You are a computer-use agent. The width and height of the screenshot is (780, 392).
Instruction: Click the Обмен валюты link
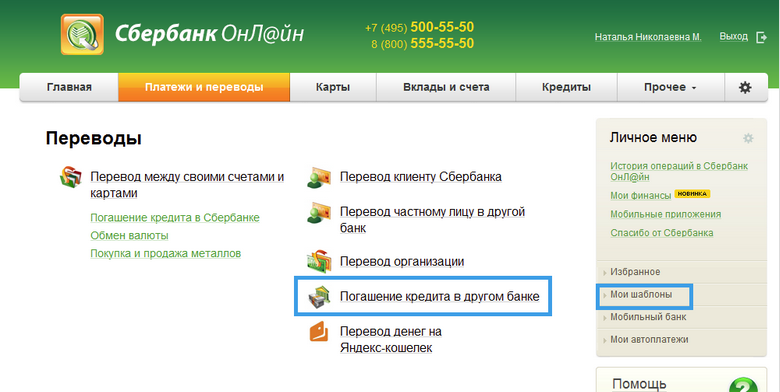coord(129,236)
